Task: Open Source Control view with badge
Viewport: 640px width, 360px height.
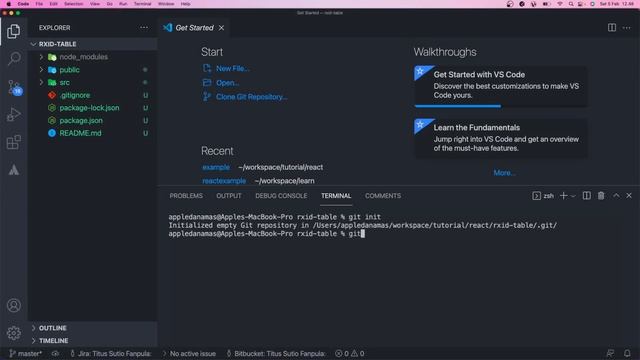Action: pos(14,87)
